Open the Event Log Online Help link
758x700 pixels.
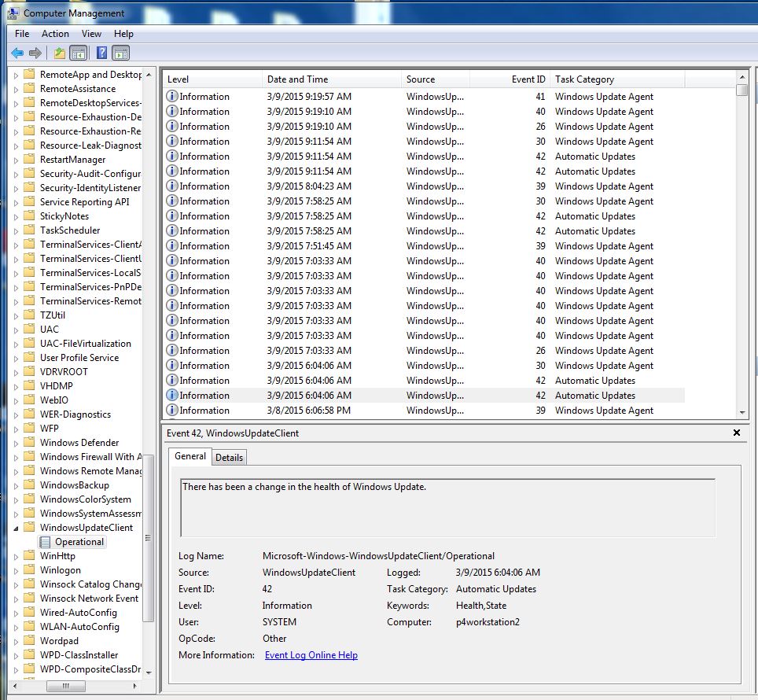[x=311, y=655]
